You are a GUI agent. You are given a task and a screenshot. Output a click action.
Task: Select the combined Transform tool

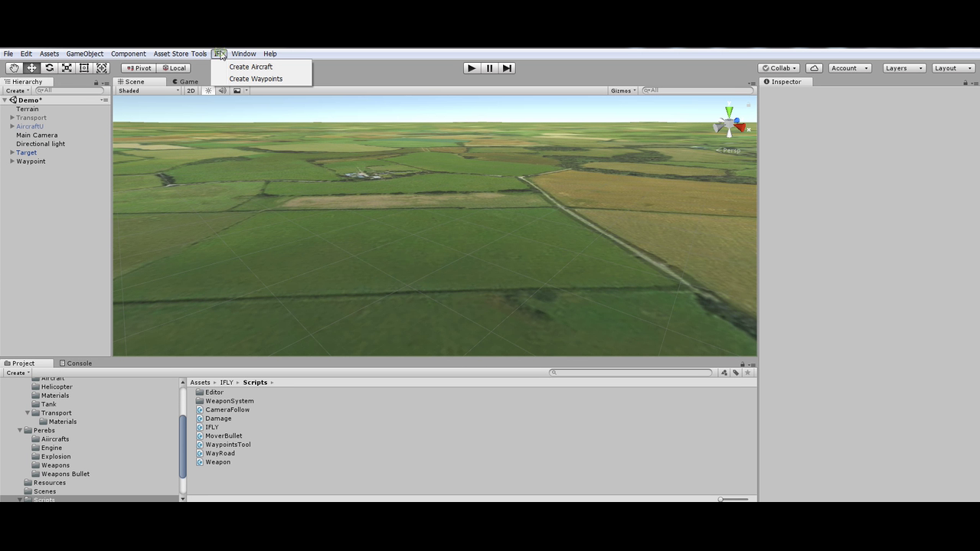click(x=102, y=68)
